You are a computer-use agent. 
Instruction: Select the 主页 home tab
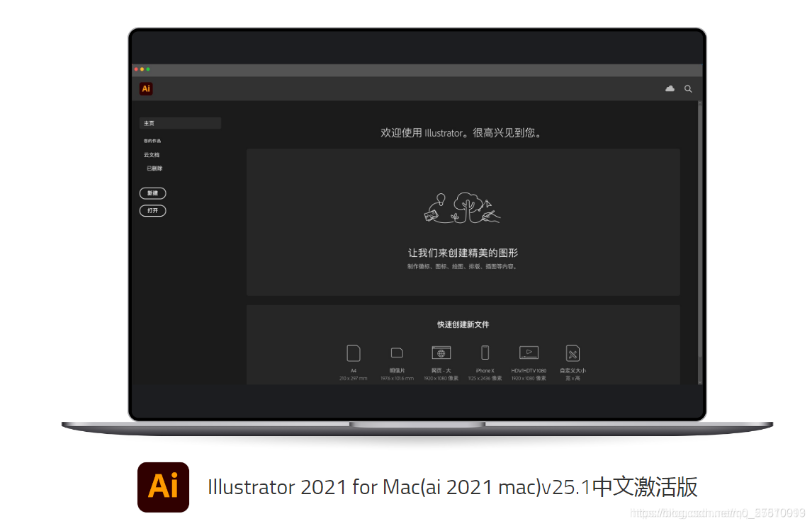click(180, 123)
